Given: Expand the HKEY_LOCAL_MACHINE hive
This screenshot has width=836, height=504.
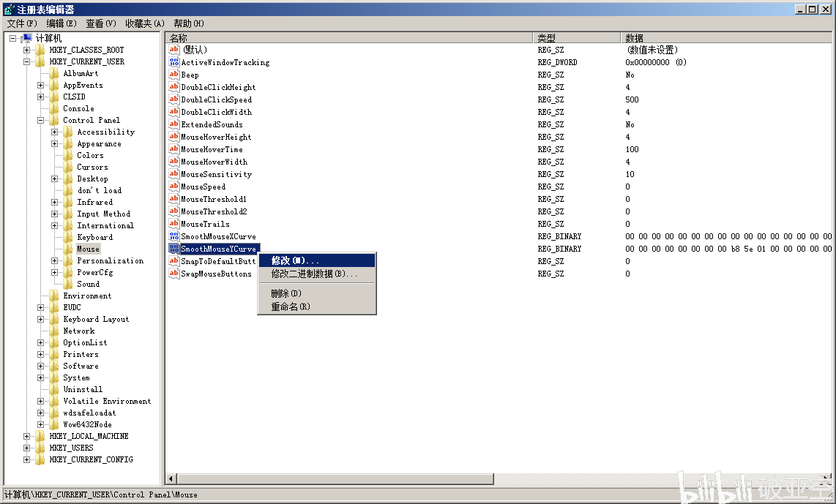Looking at the screenshot, I should [x=26, y=436].
